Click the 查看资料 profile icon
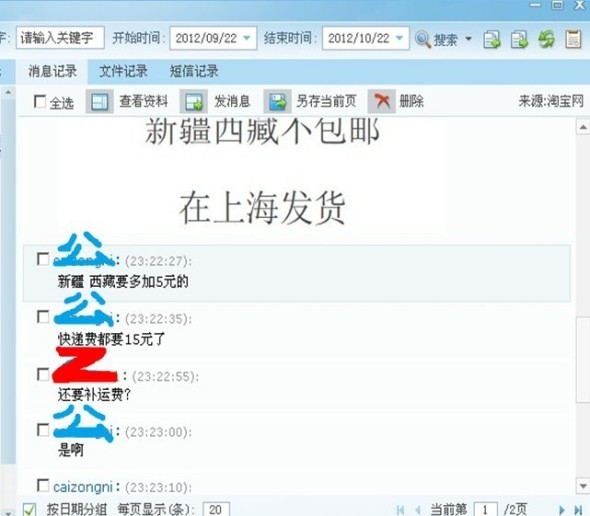This screenshot has height=516, width=590. (x=100, y=102)
